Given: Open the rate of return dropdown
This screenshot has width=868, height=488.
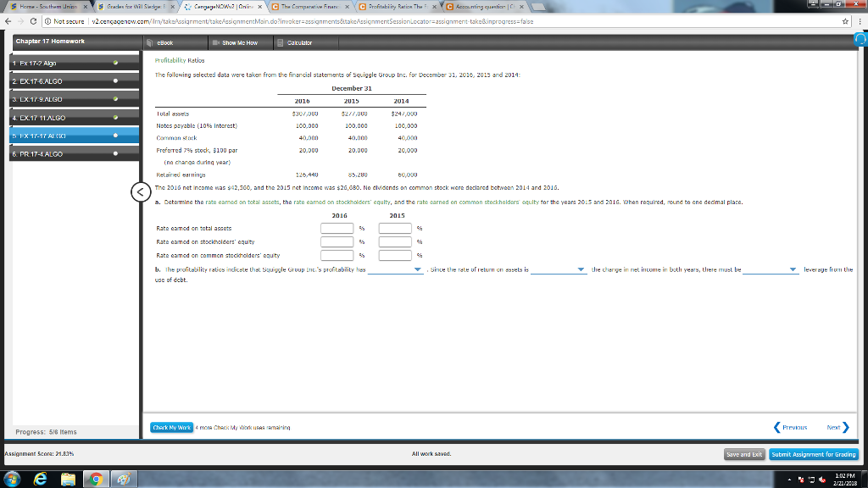Looking at the screenshot, I should pos(581,270).
